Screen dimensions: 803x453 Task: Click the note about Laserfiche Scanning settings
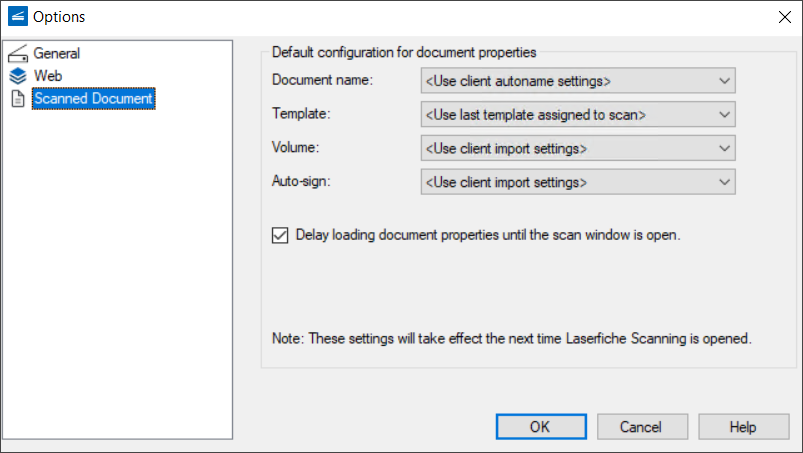511,338
